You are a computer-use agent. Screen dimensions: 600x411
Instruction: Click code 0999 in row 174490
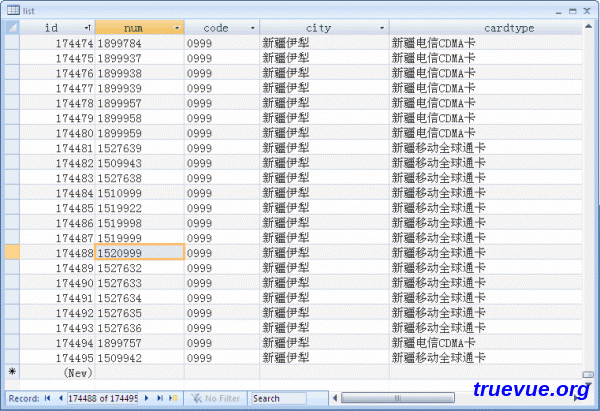[222, 283]
